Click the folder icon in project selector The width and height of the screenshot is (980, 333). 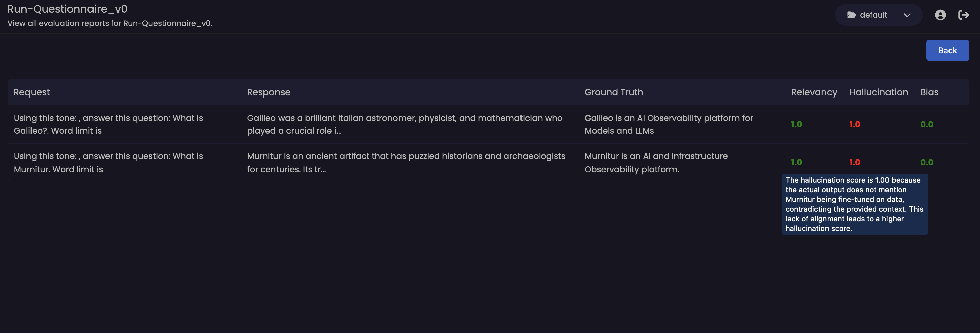(851, 15)
